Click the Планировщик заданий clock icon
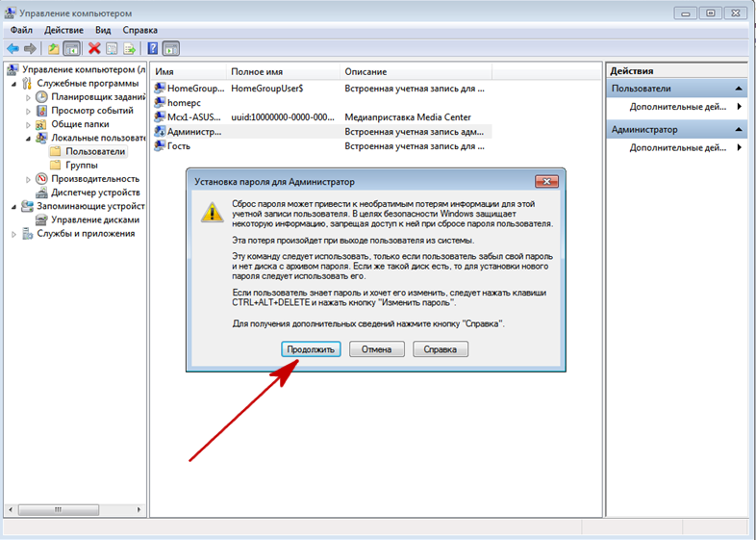Viewport: 756px width, 540px height. click(x=42, y=96)
